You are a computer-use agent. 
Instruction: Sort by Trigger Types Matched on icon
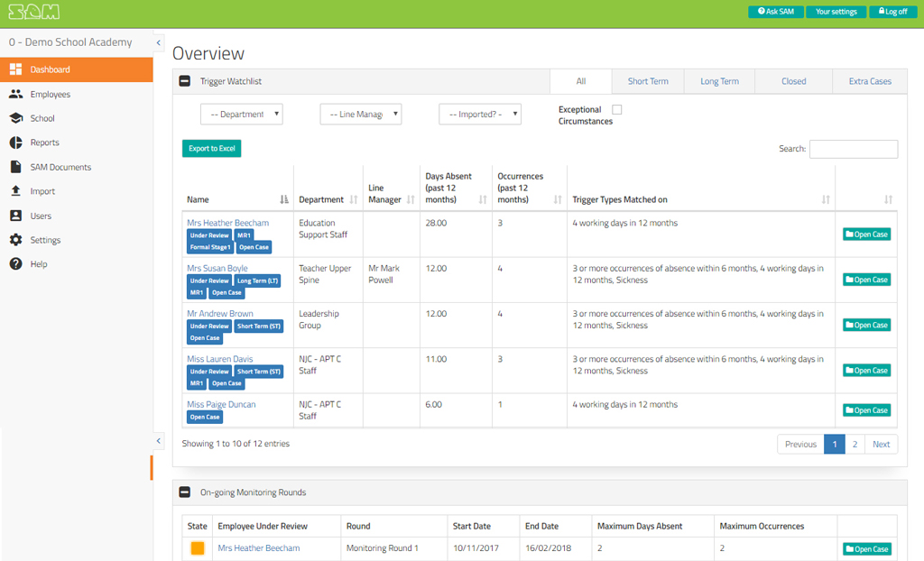(x=826, y=199)
